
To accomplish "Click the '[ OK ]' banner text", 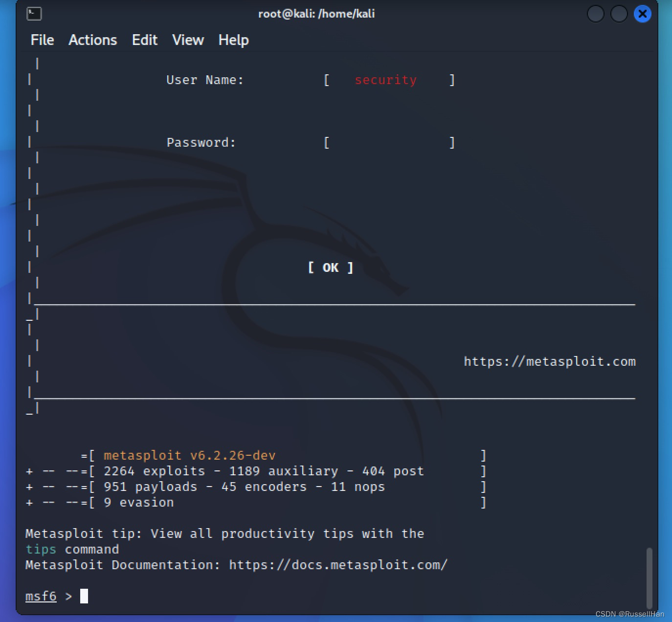I will tap(331, 267).
